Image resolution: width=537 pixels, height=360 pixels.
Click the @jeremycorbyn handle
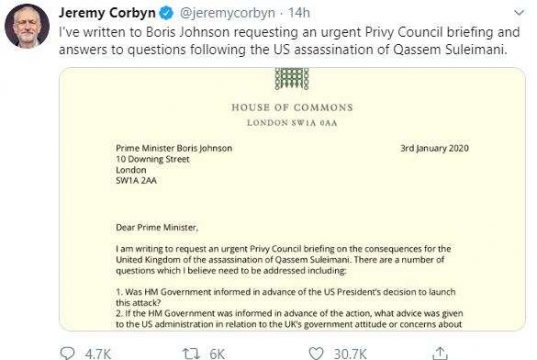(x=227, y=13)
